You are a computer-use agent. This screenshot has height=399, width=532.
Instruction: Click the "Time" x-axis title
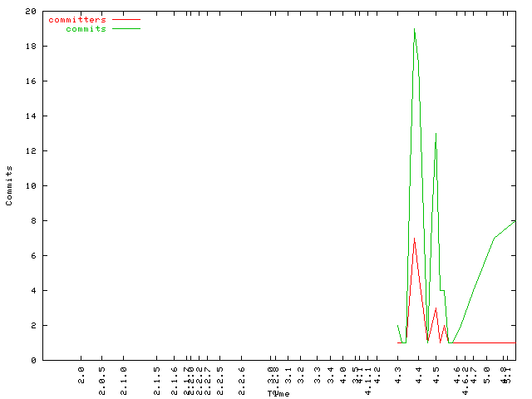[x=278, y=393]
